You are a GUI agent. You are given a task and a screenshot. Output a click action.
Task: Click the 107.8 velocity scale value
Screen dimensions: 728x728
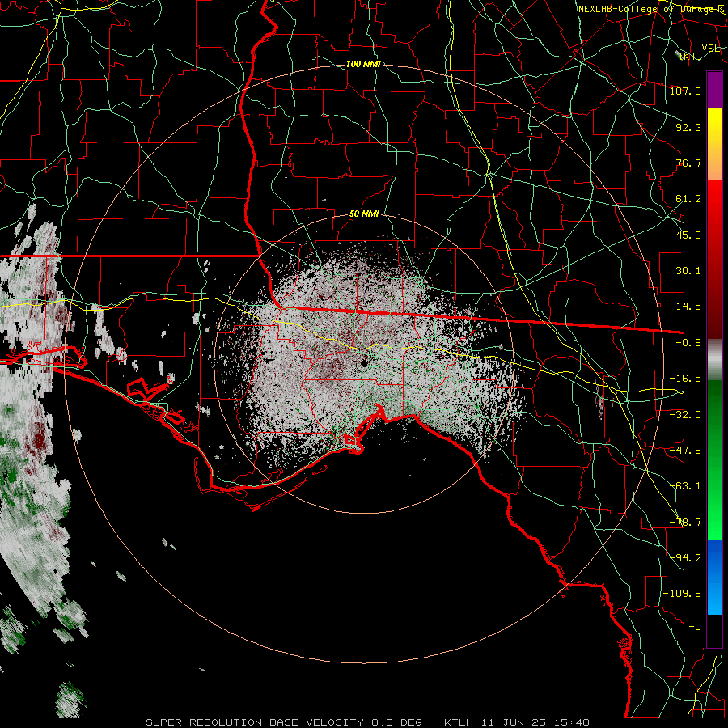(x=685, y=91)
